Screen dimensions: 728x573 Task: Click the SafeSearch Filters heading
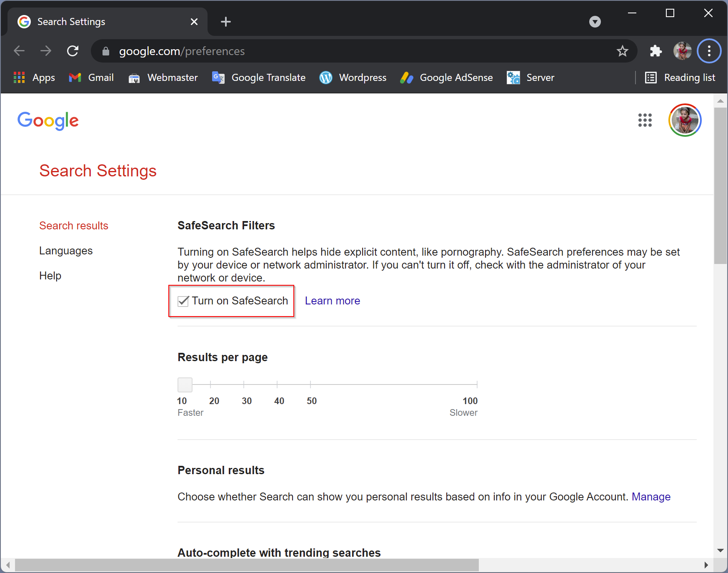pos(226,226)
